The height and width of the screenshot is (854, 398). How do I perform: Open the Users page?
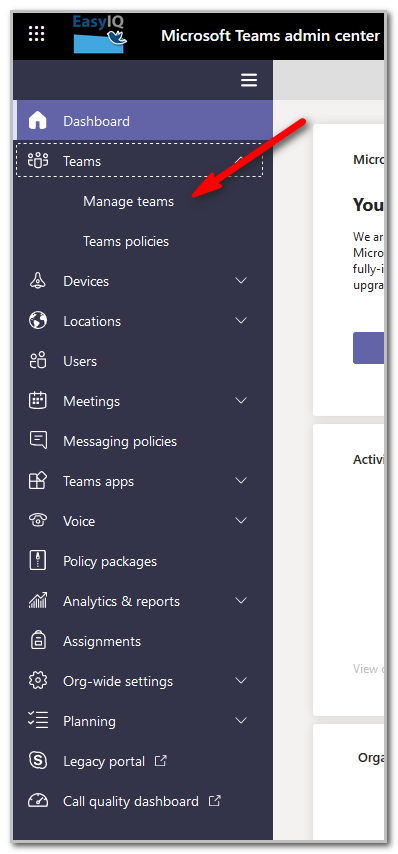(x=80, y=361)
